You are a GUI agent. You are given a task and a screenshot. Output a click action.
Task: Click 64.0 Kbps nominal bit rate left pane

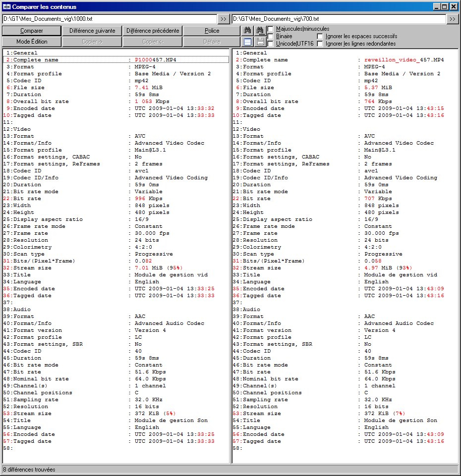point(150,379)
